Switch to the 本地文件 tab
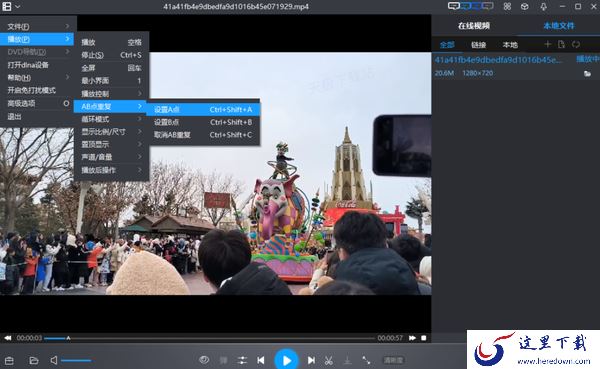600x369 pixels. click(559, 26)
